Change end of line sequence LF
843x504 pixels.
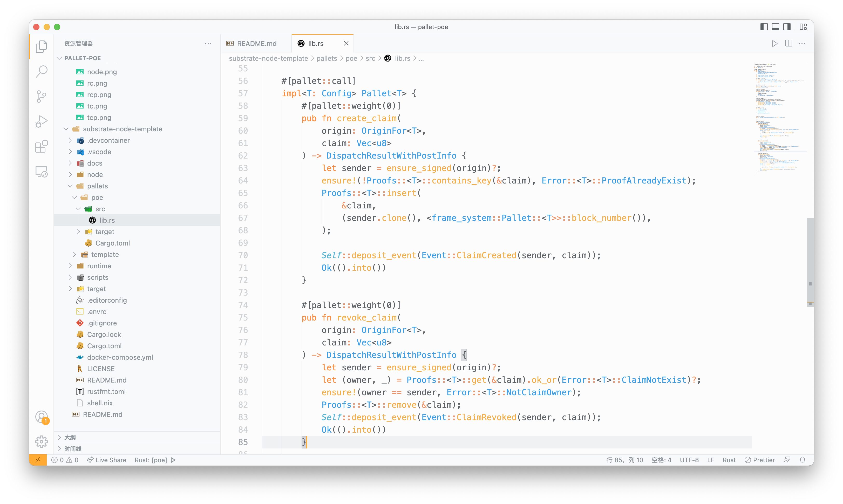(x=711, y=460)
